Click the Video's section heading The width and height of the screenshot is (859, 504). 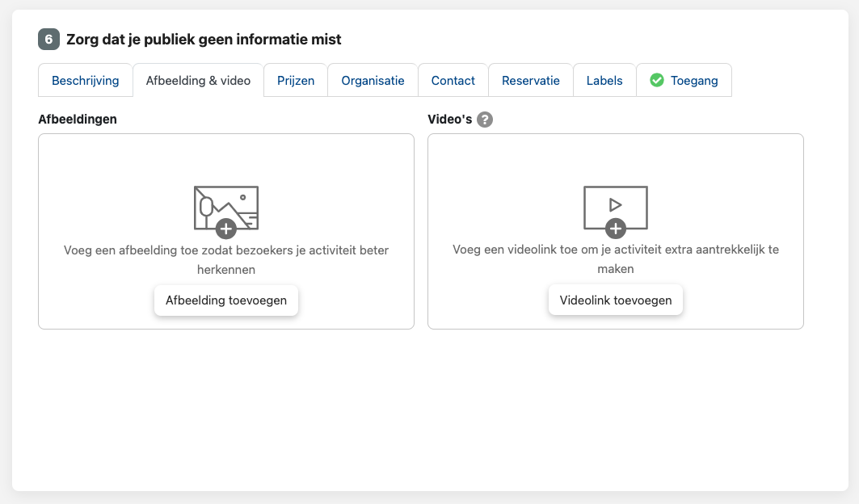(x=449, y=120)
